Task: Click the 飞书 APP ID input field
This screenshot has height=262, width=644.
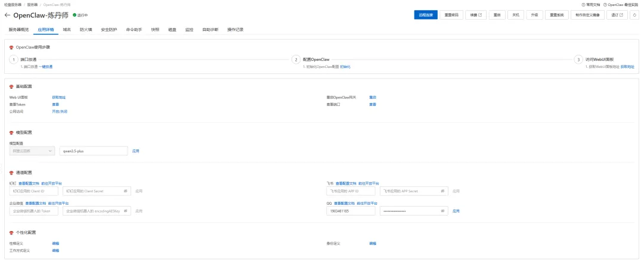Action: tap(351, 191)
